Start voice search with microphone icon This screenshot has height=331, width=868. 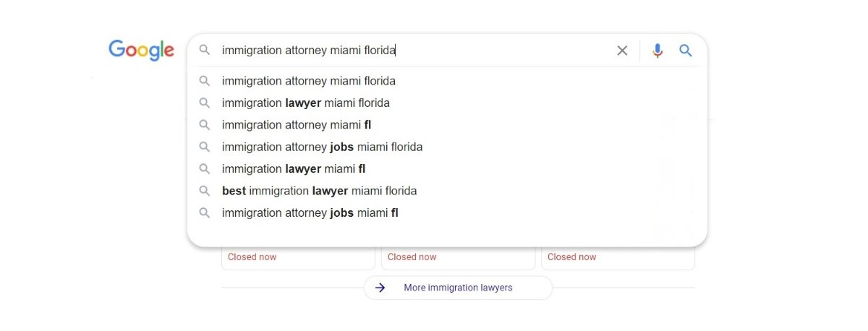tap(657, 51)
